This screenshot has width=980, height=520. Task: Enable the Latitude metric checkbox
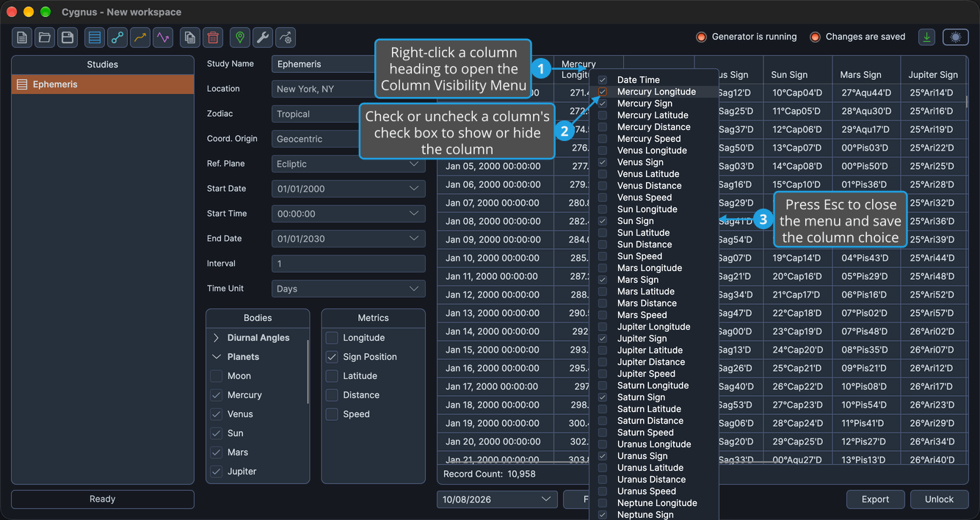[x=332, y=376]
